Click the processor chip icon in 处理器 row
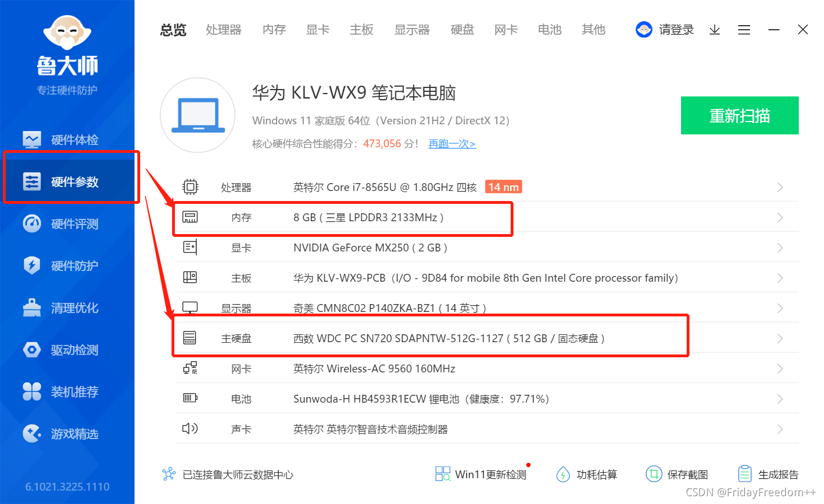The width and height of the screenshot is (824, 504). (190, 187)
